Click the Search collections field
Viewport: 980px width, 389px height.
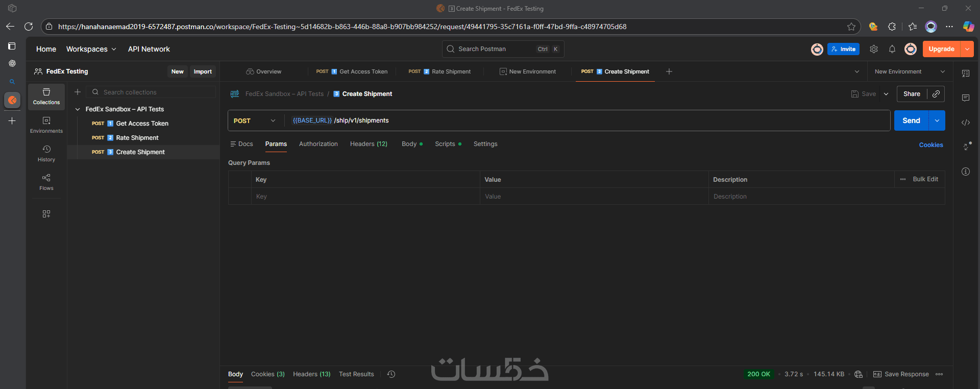pyautogui.click(x=151, y=92)
